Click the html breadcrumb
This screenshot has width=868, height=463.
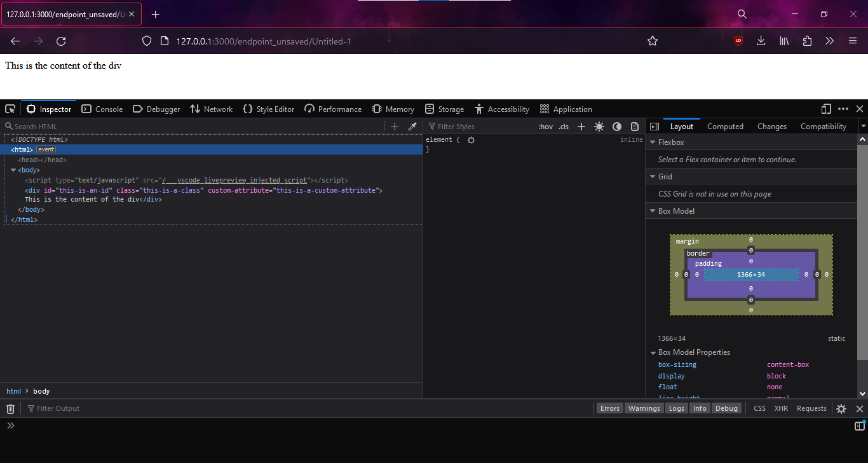pos(13,391)
